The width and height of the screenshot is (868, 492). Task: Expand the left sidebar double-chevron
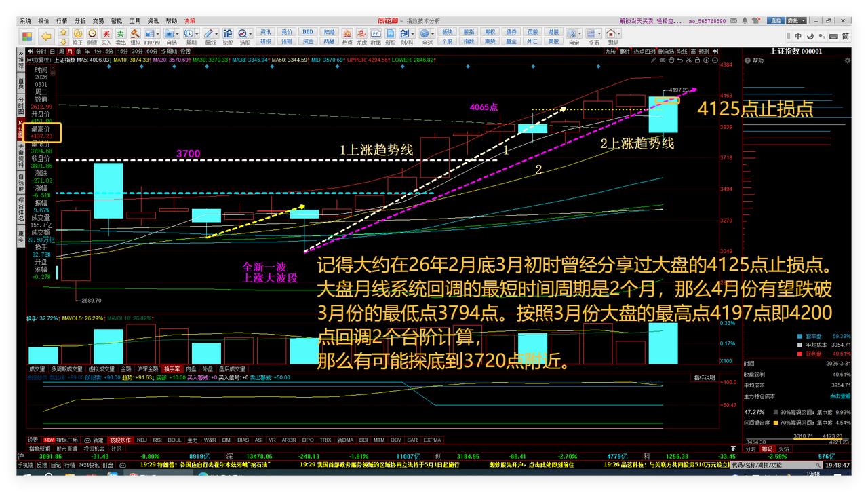pyautogui.click(x=21, y=52)
